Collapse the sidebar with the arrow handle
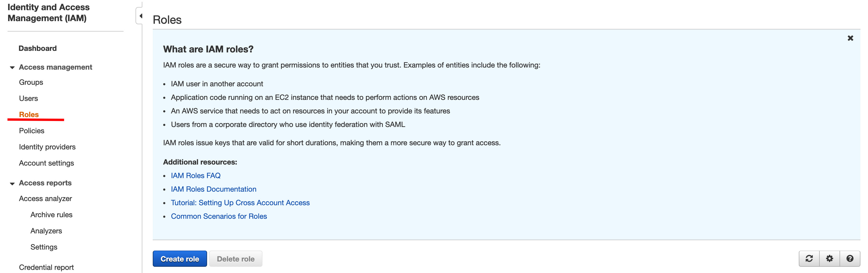 pos(140,16)
